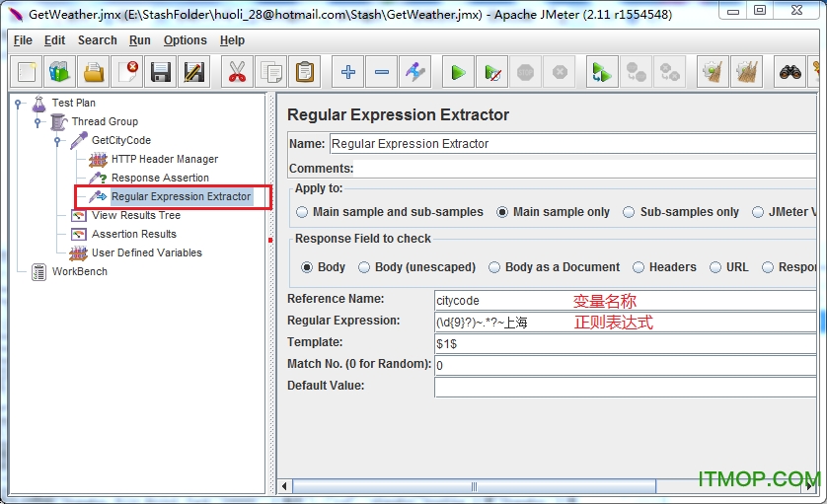
Task: Click the blue plus Expand All icon
Action: [x=347, y=72]
